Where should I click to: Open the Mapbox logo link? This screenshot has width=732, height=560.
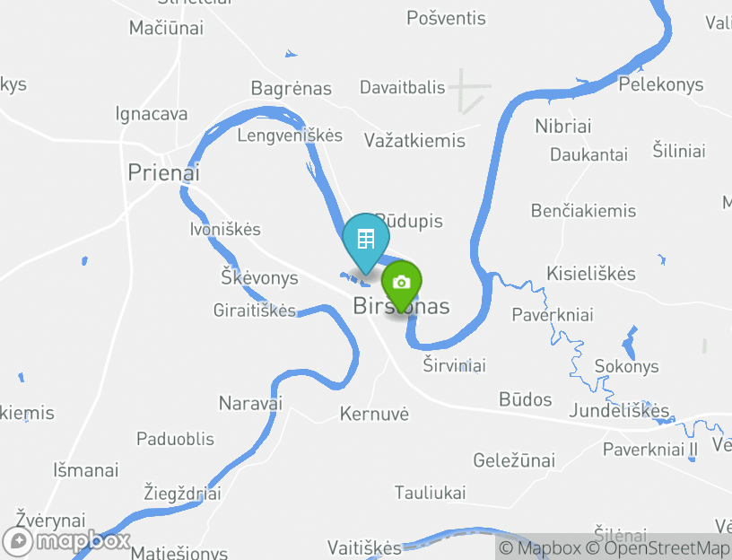click(x=65, y=541)
